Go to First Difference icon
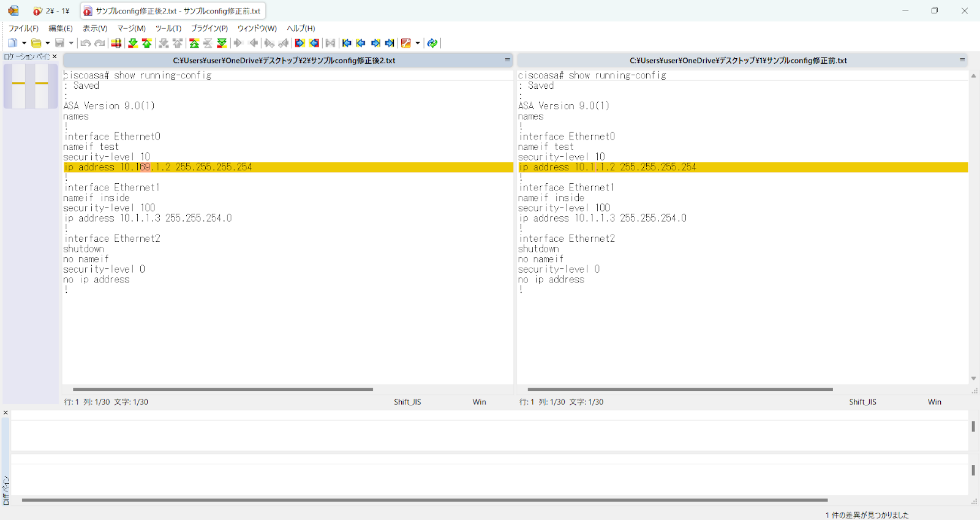This screenshot has height=520, width=980. pyautogui.click(x=194, y=43)
